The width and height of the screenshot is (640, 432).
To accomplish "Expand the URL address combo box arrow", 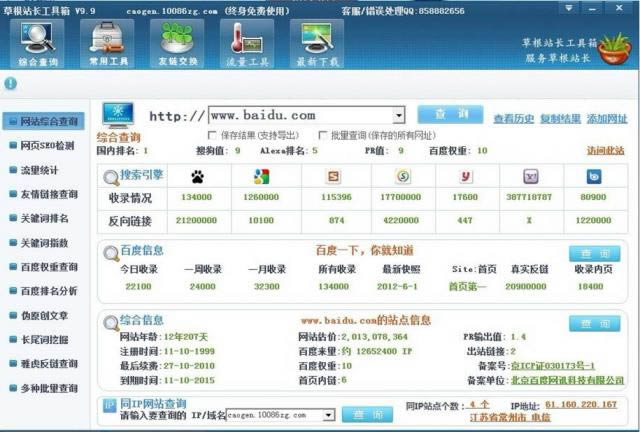I will coord(399,116).
